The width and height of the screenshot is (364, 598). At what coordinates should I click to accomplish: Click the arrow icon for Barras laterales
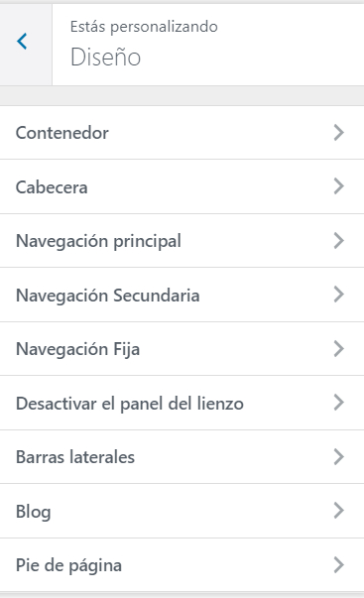click(339, 457)
